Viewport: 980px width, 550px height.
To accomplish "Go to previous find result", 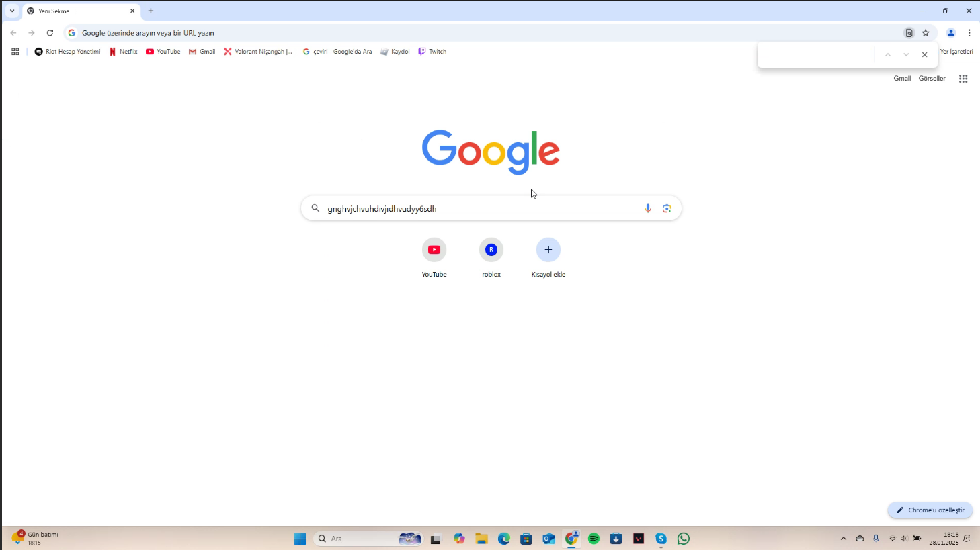I will point(888,55).
